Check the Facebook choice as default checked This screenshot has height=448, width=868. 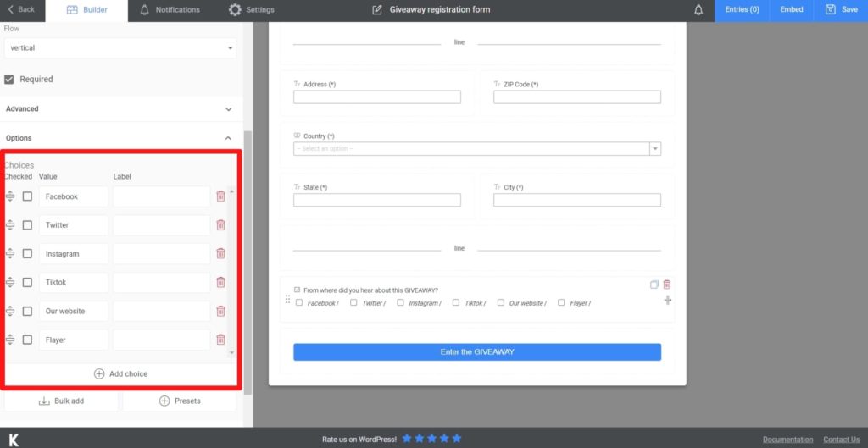point(27,196)
